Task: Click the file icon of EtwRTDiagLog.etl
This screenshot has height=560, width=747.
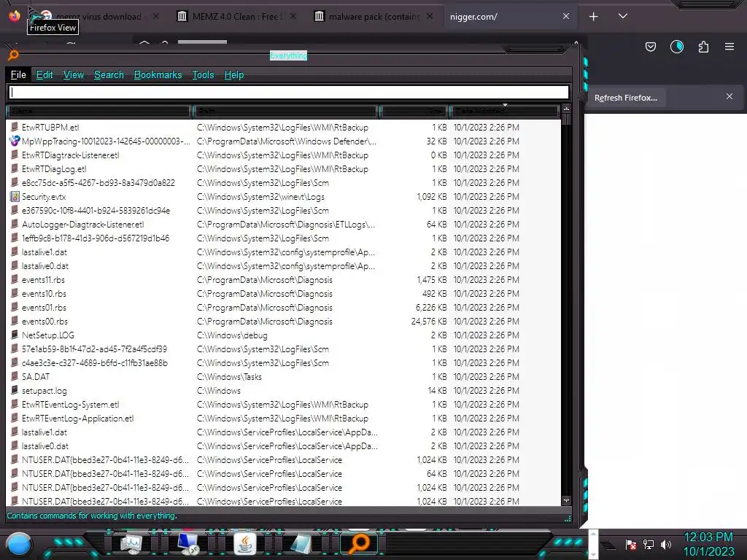Action: [15, 168]
